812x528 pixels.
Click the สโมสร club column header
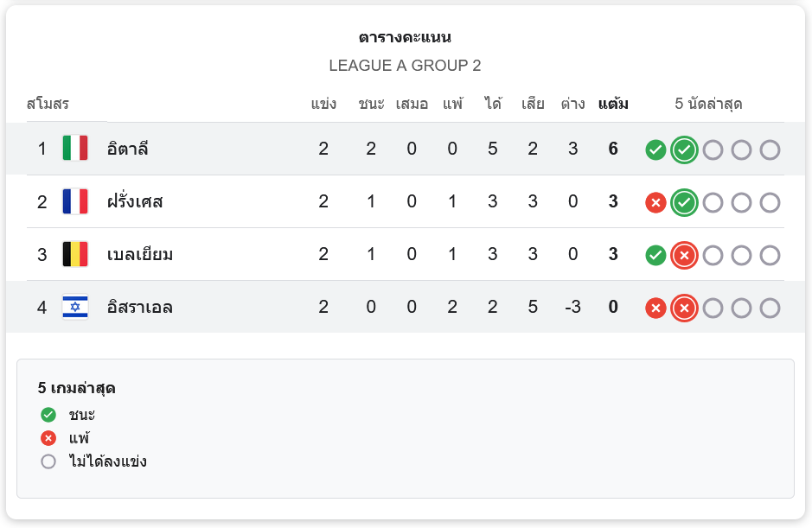point(48,105)
